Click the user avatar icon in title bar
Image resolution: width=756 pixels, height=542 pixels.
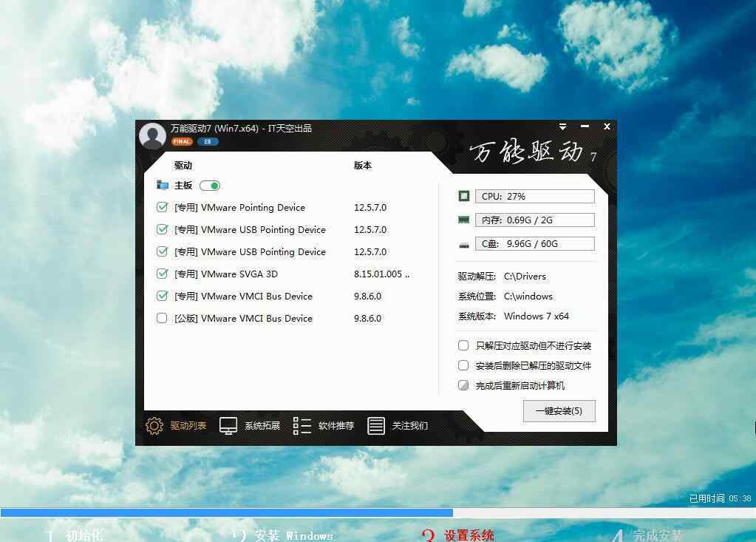click(152, 135)
